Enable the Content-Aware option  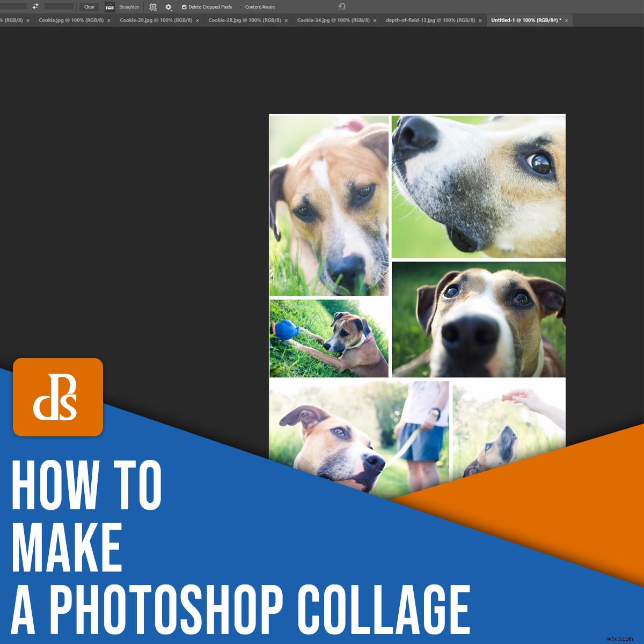(x=241, y=6)
